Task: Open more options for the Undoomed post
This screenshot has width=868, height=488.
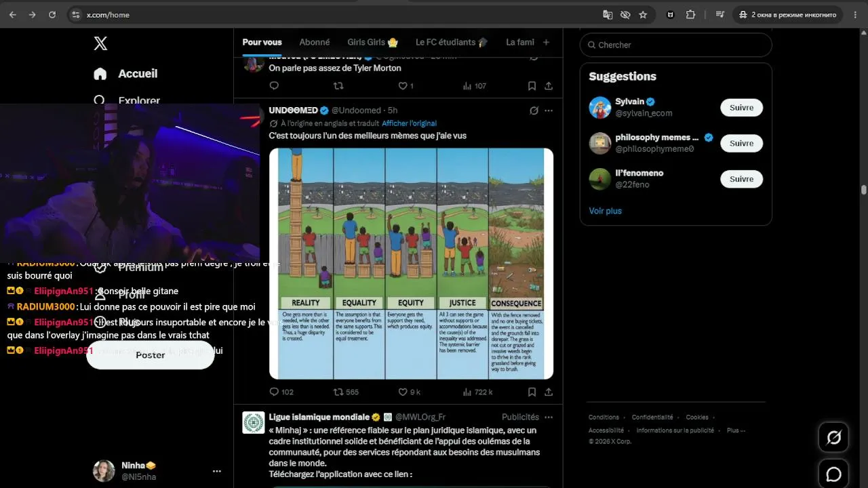Action: click(549, 110)
